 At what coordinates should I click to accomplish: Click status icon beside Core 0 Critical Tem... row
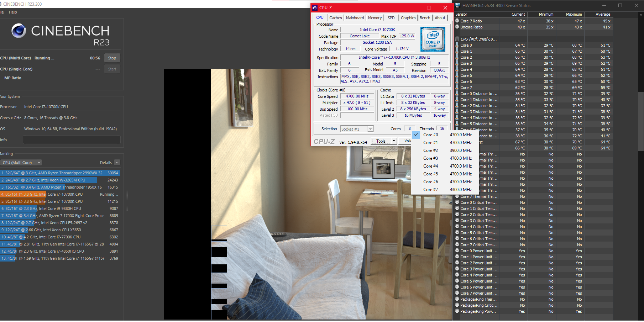(x=457, y=202)
